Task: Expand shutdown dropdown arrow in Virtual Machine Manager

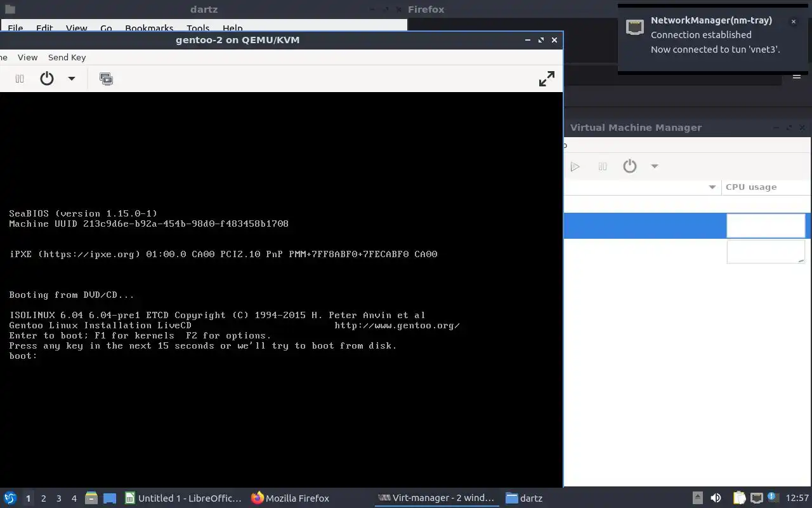Action: (655, 166)
